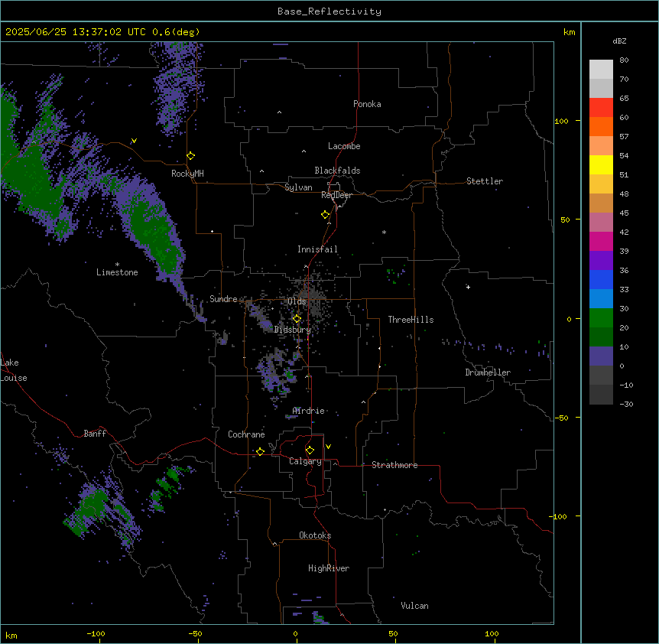Click the asterisk marker above Limestone
This screenshot has height=644, width=659.
coord(117,264)
